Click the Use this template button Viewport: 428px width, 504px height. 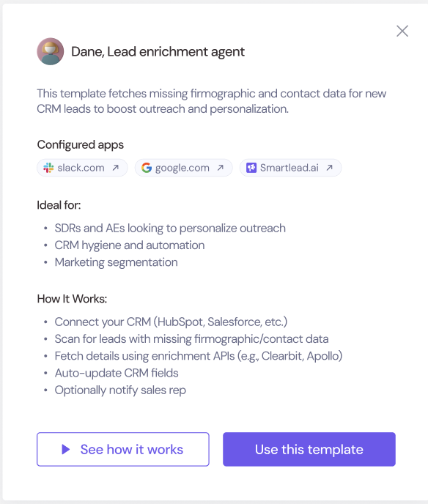pos(309,449)
